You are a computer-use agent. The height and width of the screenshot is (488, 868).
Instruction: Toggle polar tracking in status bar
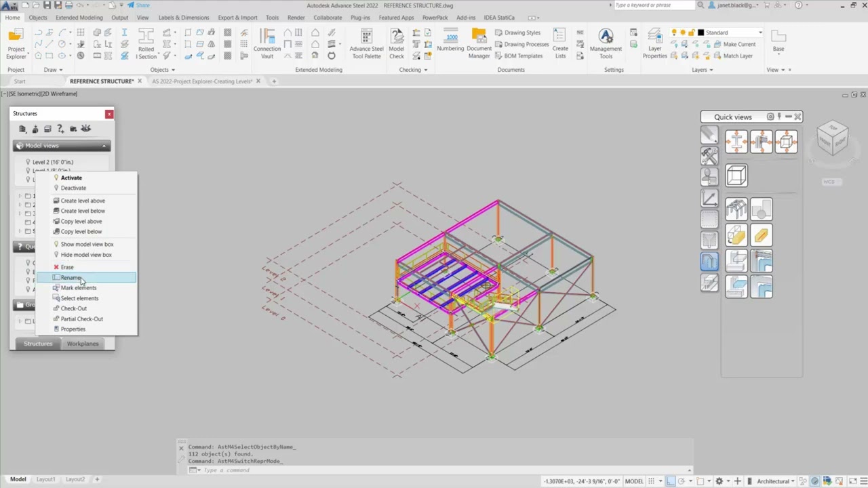[680, 481]
